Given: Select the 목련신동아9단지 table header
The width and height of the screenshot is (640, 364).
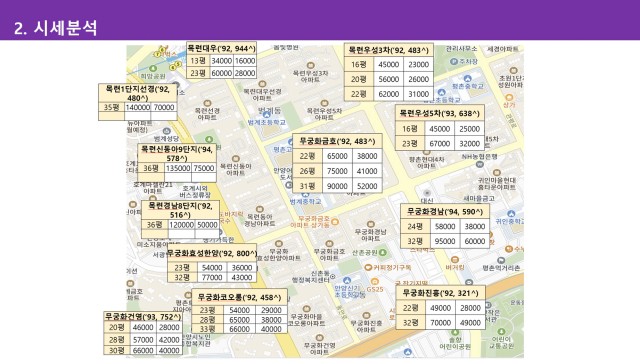Looking at the screenshot, I should coord(177,153).
